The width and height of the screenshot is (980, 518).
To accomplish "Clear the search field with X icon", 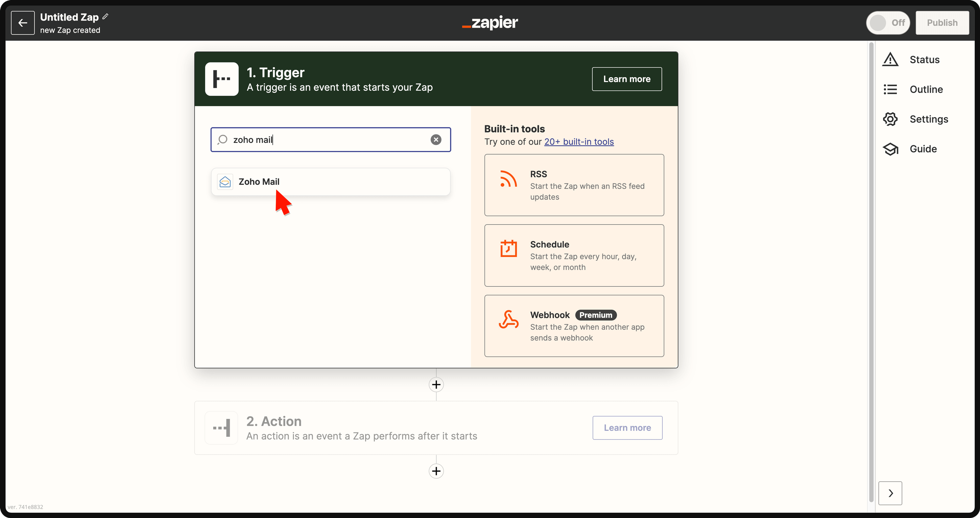I will [x=436, y=140].
